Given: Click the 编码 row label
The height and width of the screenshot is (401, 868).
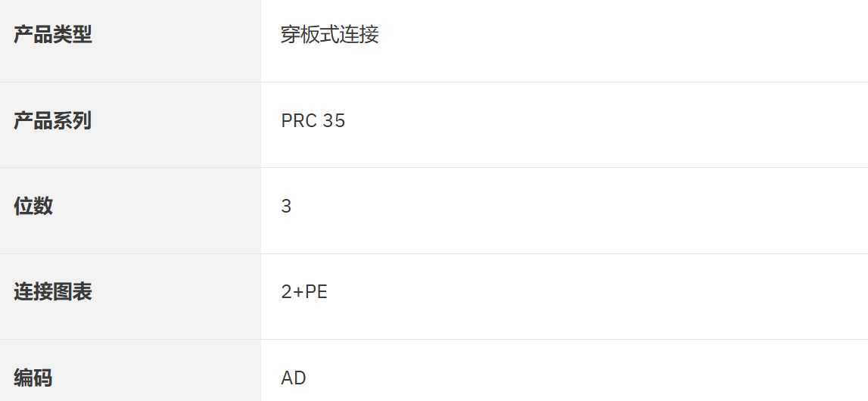Looking at the screenshot, I should [33, 378].
